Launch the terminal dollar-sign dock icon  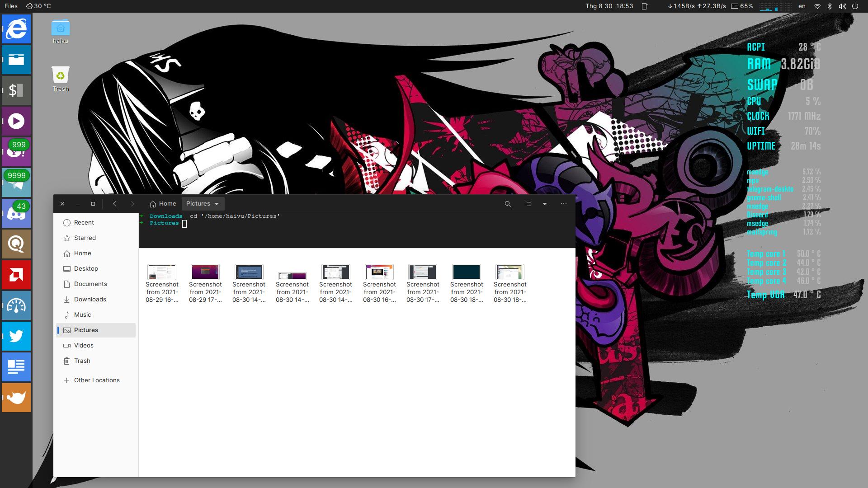point(16,90)
